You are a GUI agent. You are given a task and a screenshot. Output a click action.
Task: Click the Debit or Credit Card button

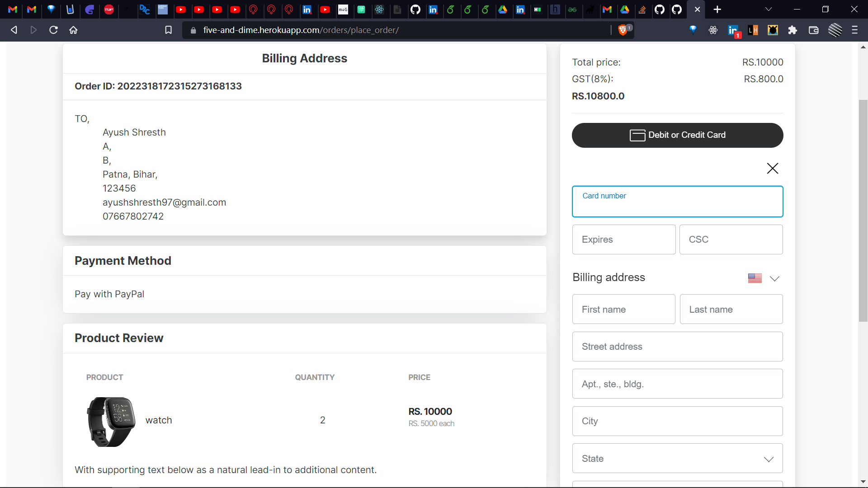click(677, 135)
